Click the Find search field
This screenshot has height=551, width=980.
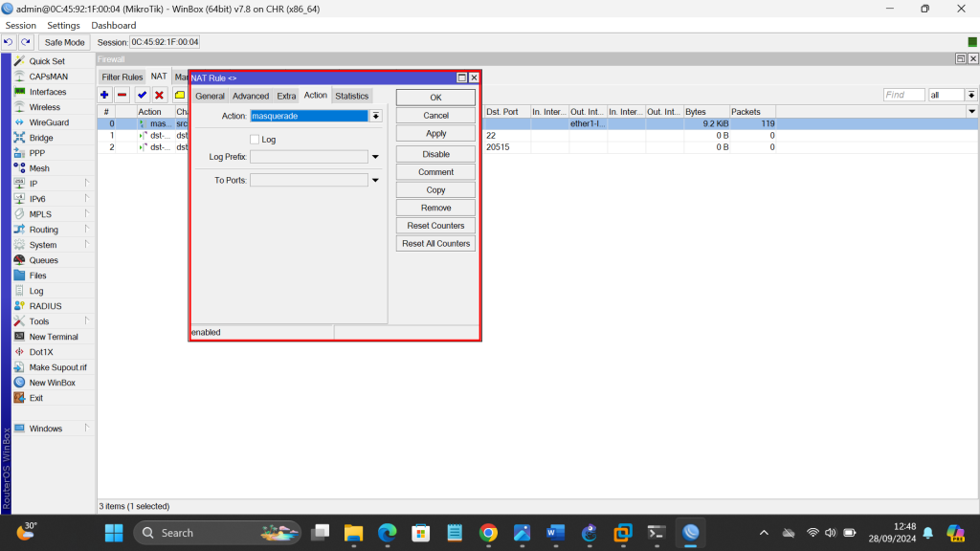click(x=903, y=95)
